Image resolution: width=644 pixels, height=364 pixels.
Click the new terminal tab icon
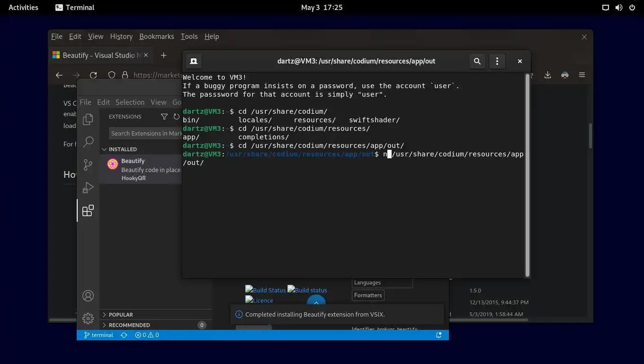(x=193, y=61)
